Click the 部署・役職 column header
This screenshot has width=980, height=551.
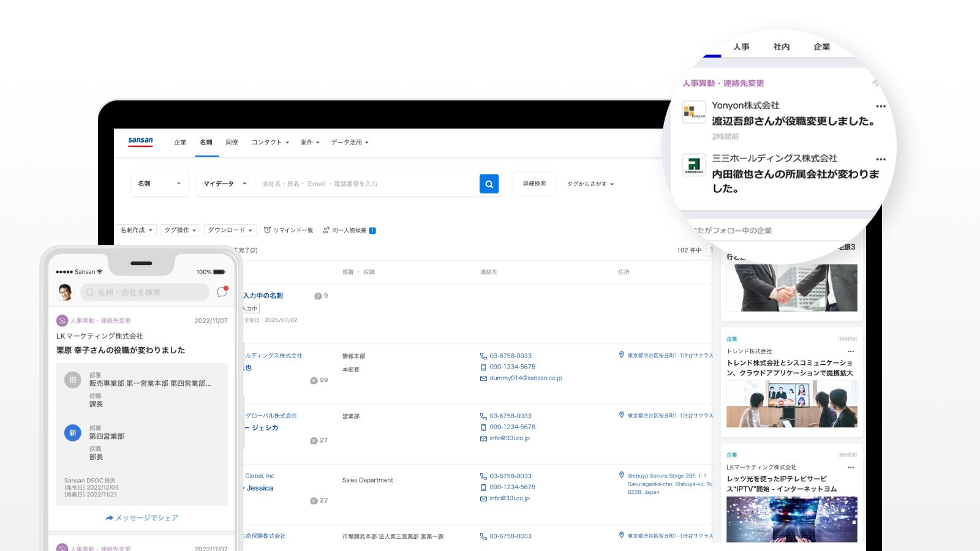click(x=358, y=272)
